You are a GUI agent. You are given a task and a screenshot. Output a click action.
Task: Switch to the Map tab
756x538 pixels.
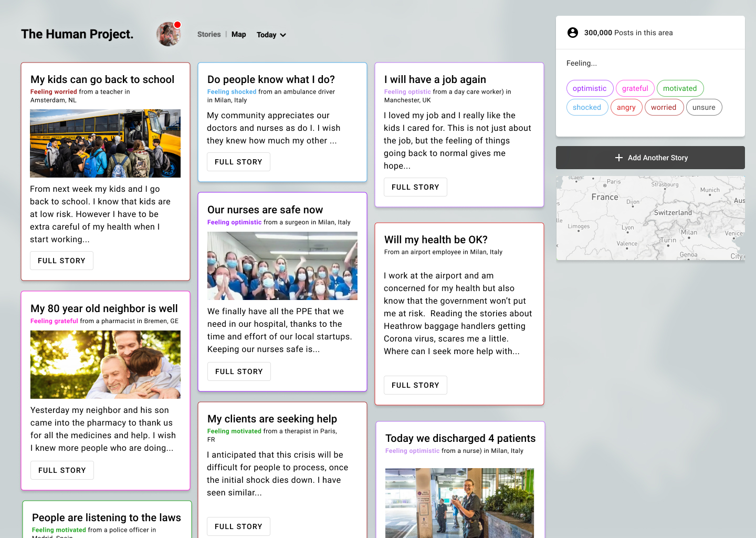point(238,34)
